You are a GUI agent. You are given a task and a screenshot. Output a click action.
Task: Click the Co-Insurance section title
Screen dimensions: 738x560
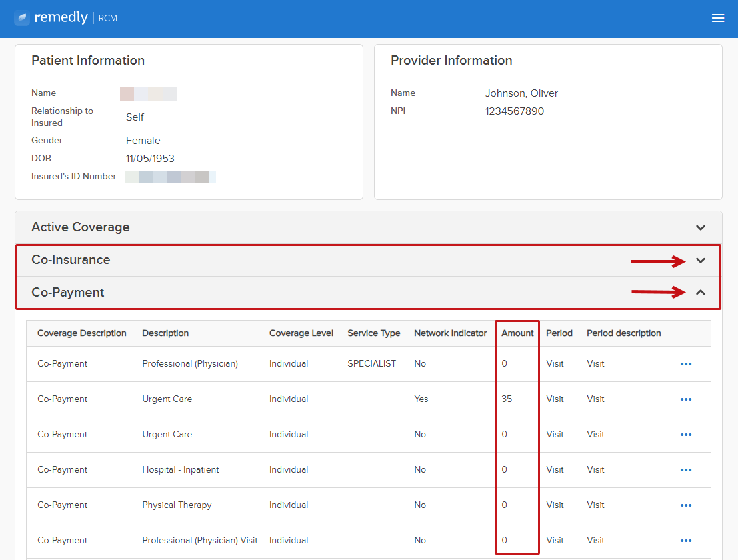click(71, 260)
